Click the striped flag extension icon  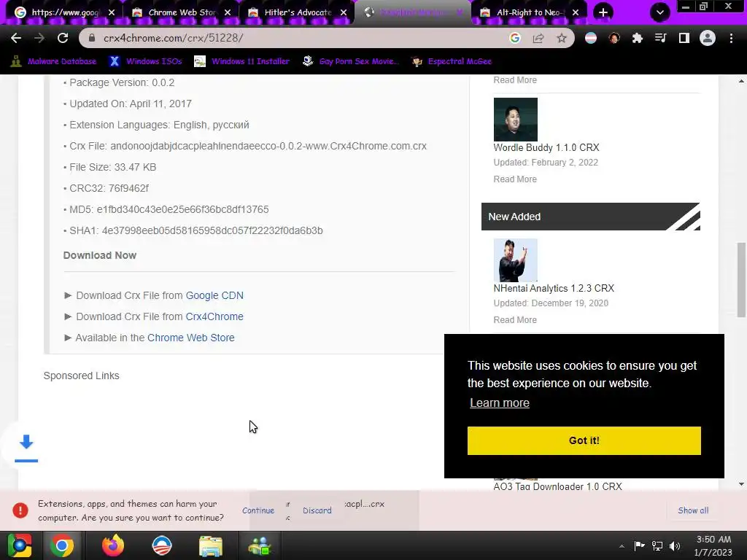click(591, 38)
